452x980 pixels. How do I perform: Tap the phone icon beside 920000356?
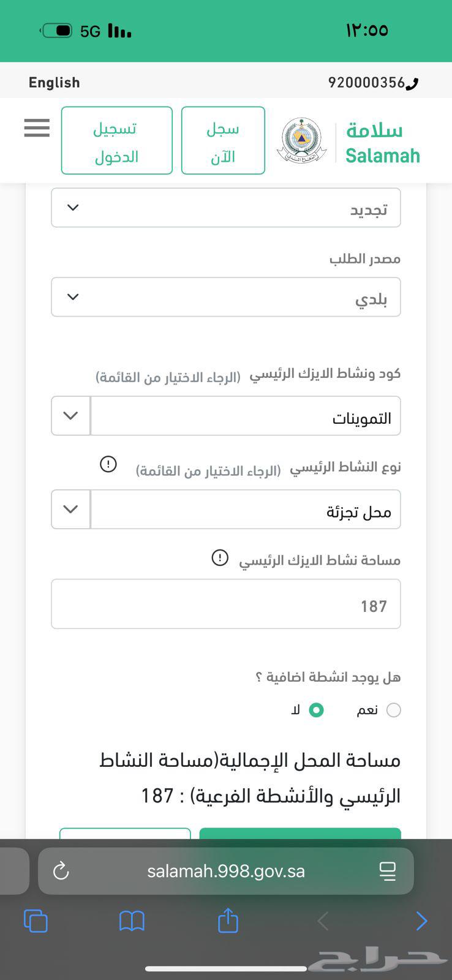pos(412,83)
